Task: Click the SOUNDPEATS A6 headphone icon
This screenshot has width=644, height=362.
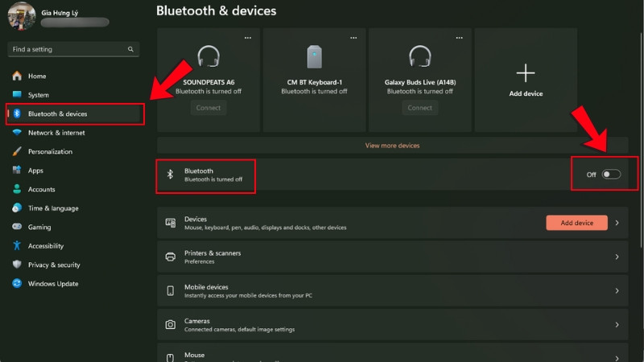Action: pos(208,56)
